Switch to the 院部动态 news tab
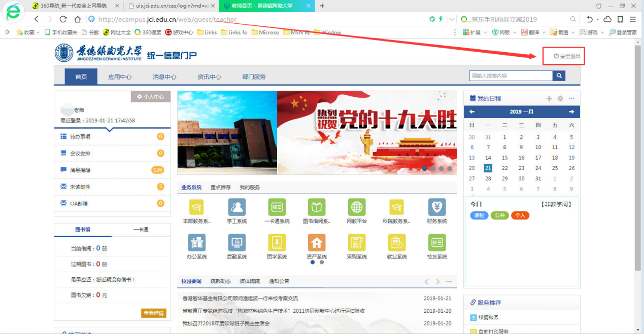 pyautogui.click(x=220, y=281)
